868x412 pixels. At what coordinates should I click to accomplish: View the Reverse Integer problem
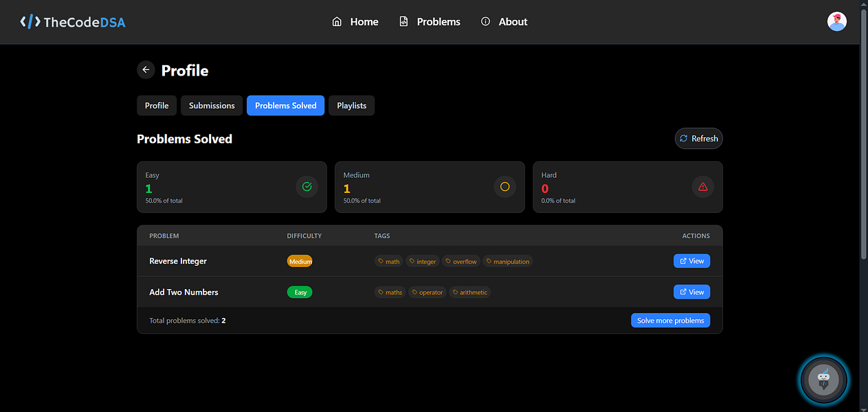click(691, 261)
